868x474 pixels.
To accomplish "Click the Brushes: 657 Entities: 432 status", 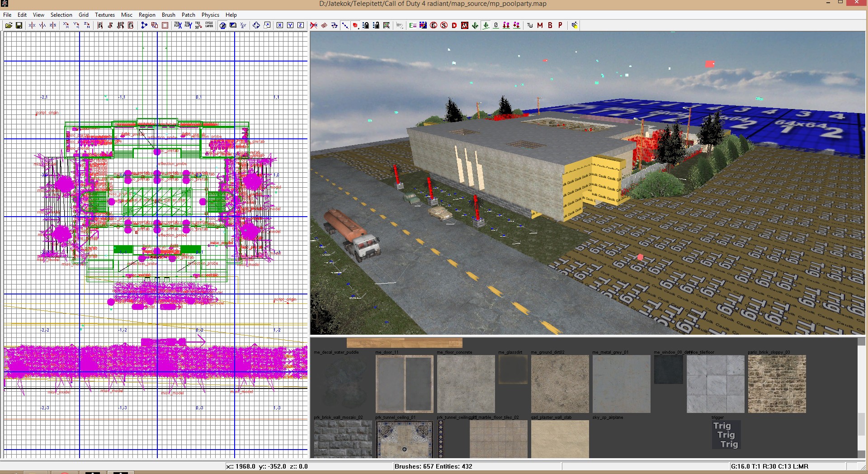I will [x=433, y=466].
